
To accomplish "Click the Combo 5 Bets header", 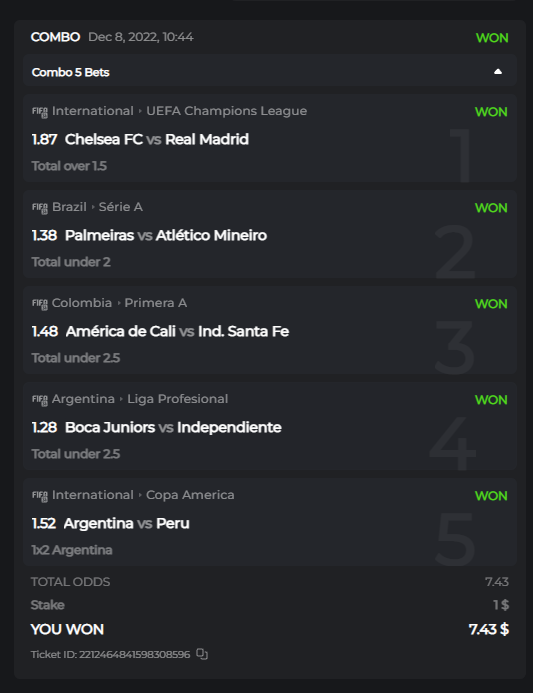I will tap(270, 72).
